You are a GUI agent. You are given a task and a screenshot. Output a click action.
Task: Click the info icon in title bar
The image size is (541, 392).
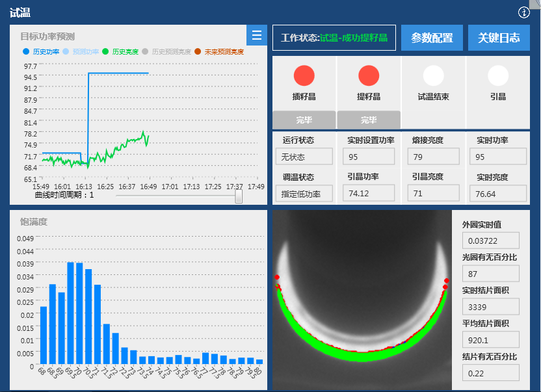pyautogui.click(x=524, y=12)
